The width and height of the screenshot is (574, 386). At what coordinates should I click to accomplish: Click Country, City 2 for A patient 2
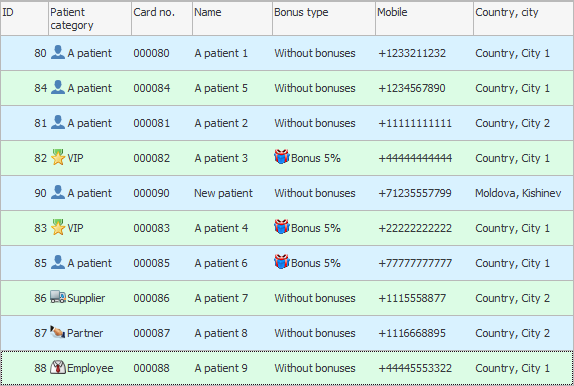tap(512, 123)
